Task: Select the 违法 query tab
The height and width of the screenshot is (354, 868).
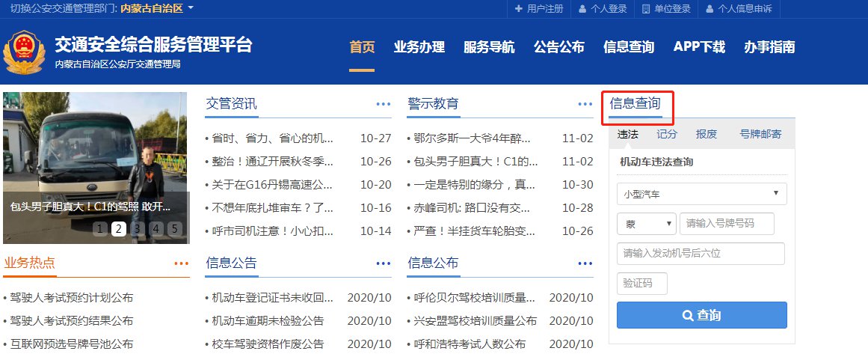Action: (x=628, y=134)
